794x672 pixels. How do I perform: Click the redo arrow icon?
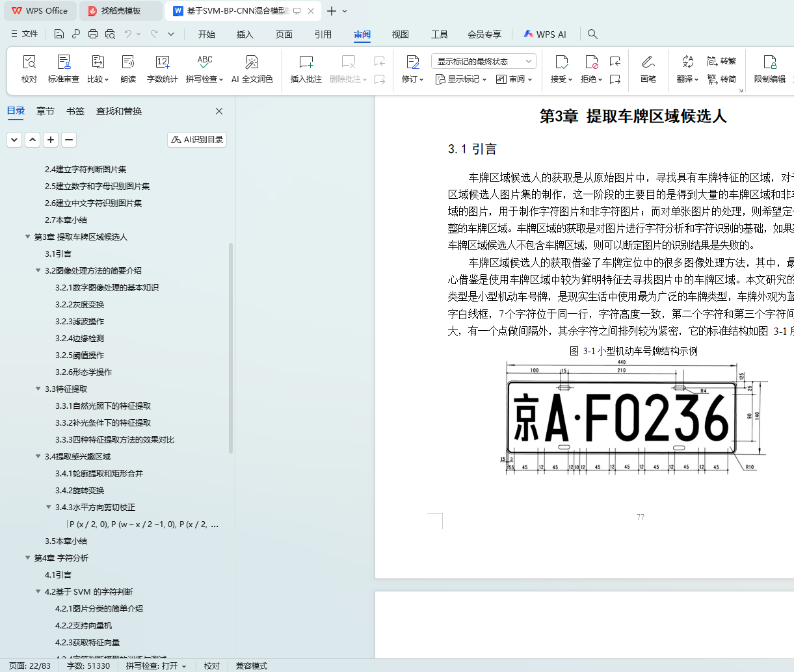pyautogui.click(x=154, y=34)
